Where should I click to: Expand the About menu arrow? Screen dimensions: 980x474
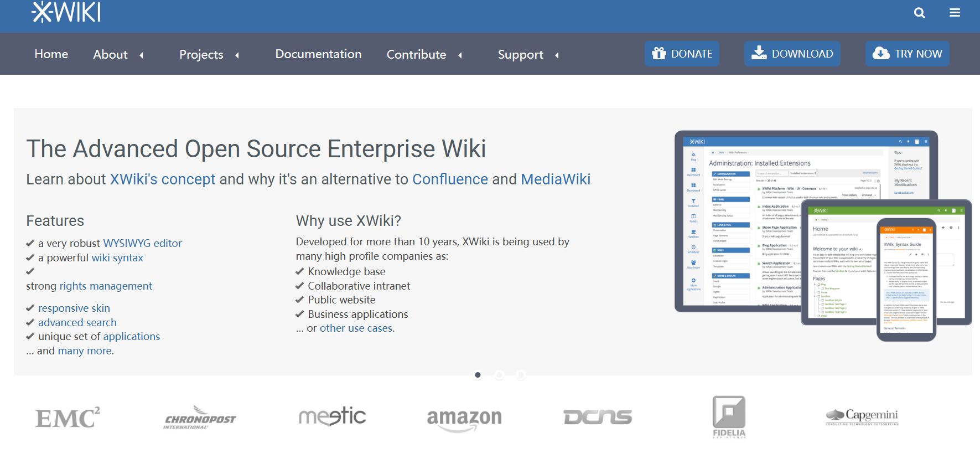[142, 55]
